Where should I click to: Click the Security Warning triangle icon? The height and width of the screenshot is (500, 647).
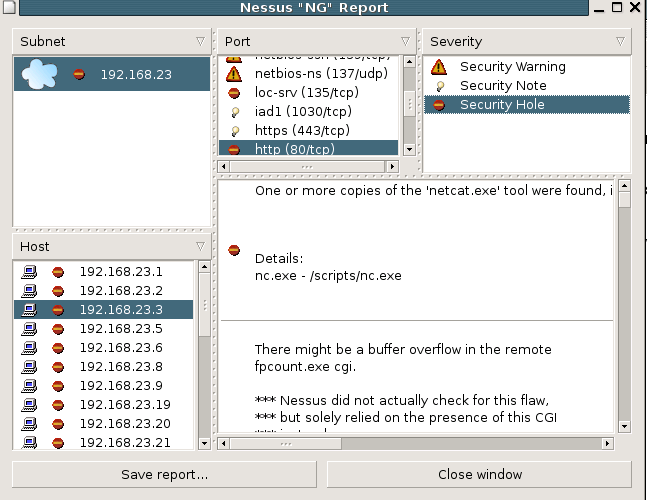pyautogui.click(x=439, y=67)
